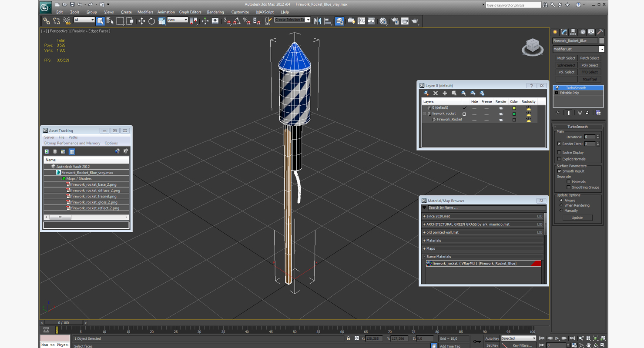Click the Bind to Space Warp icon
This screenshot has width=644, height=348.
click(x=67, y=21)
